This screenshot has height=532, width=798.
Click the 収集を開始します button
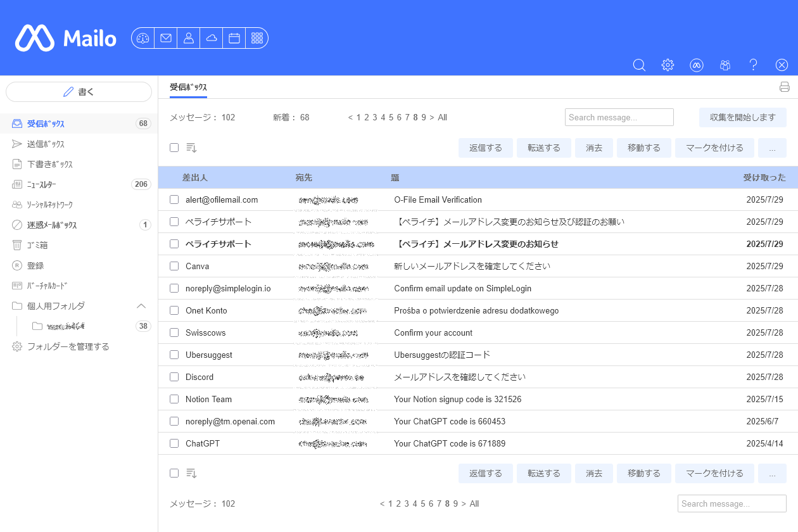743,117
